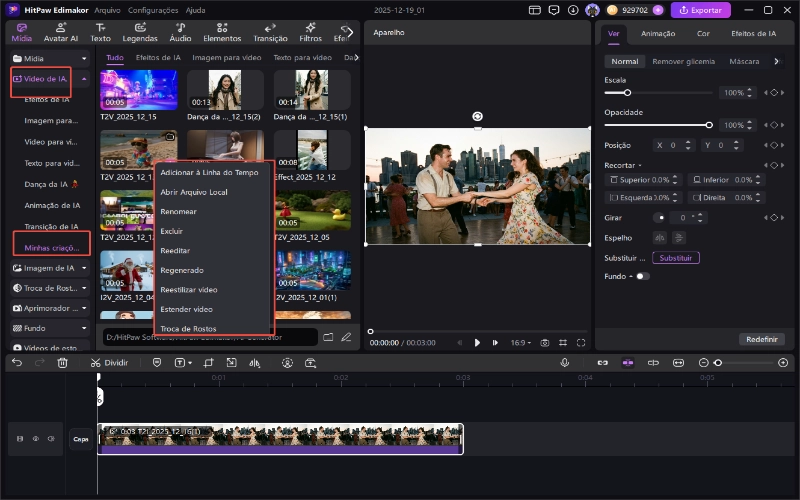Enter fullscreen preview mode
The height and width of the screenshot is (500, 800).
pyautogui.click(x=581, y=342)
